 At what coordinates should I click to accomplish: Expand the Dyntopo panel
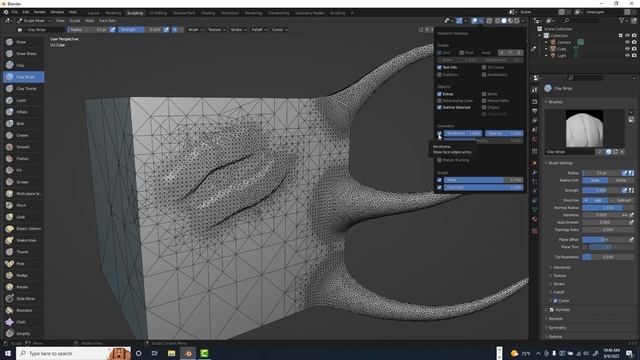[562, 310]
